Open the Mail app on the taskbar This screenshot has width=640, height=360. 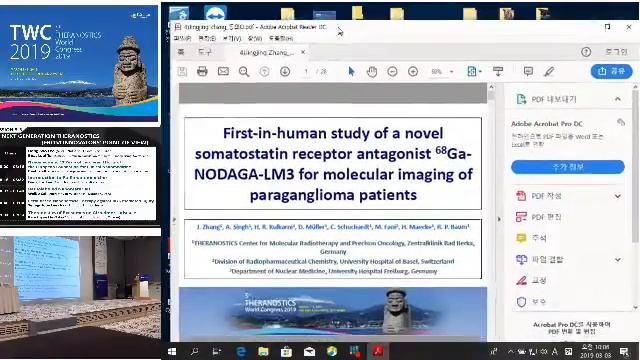309,351
